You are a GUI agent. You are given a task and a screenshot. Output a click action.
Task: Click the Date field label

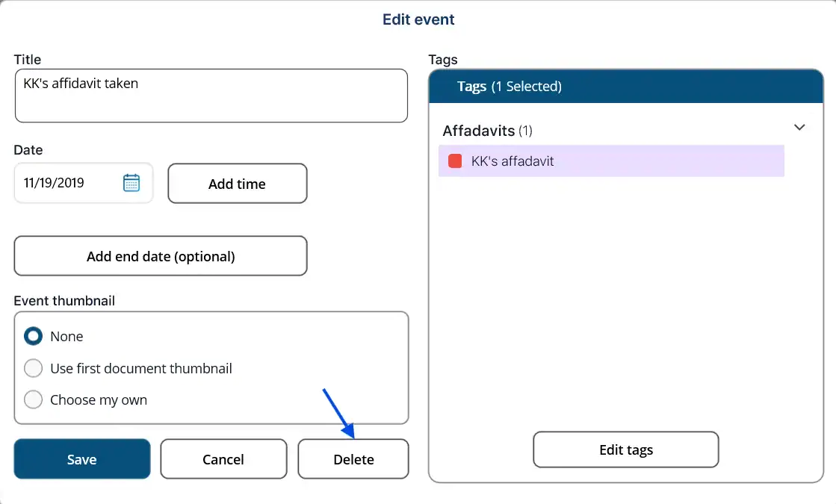[28, 150]
